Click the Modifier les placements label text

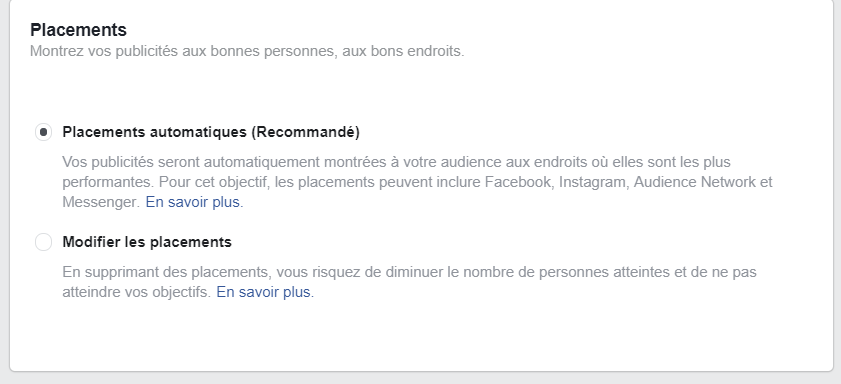click(147, 242)
